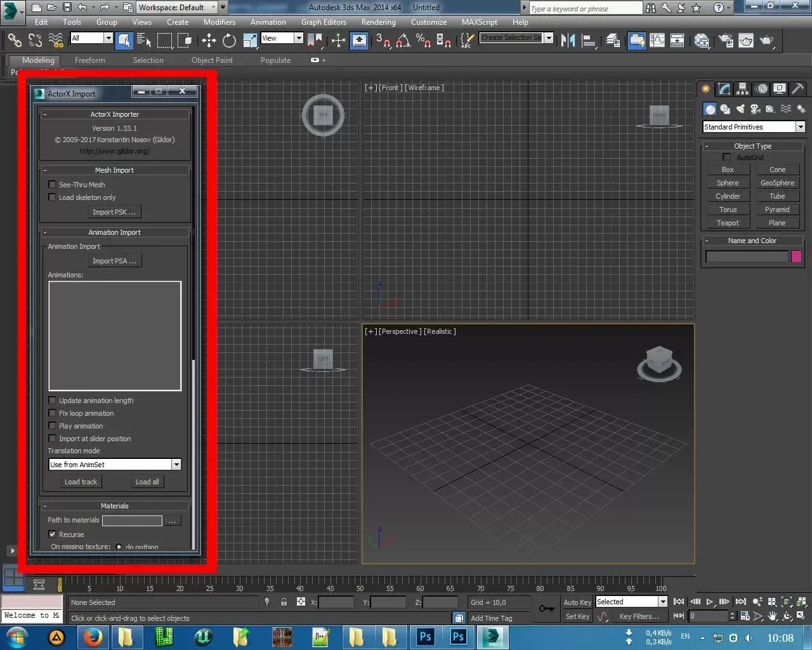Create a Teapot primitive button

point(728,223)
